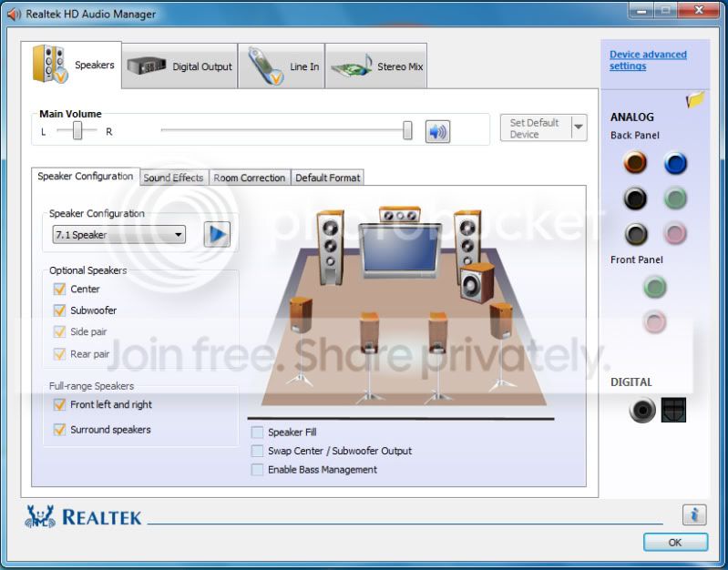Open the Sound Effects tab
Viewport: 728px width, 570px height.
174,178
